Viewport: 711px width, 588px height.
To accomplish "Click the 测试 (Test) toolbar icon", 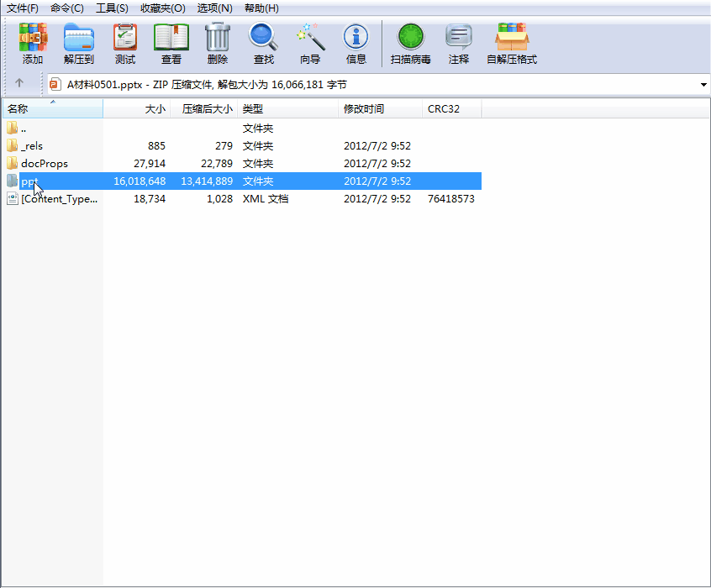I will coord(125,37).
